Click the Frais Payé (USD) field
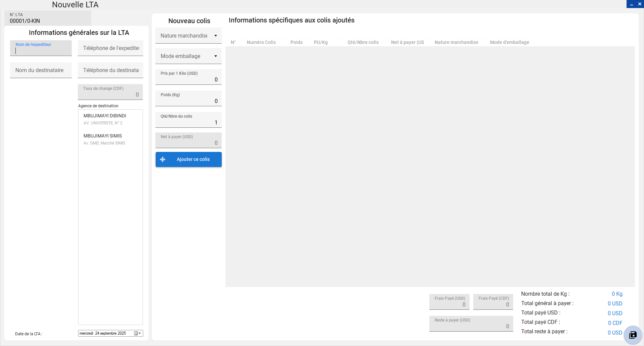 pos(449,304)
